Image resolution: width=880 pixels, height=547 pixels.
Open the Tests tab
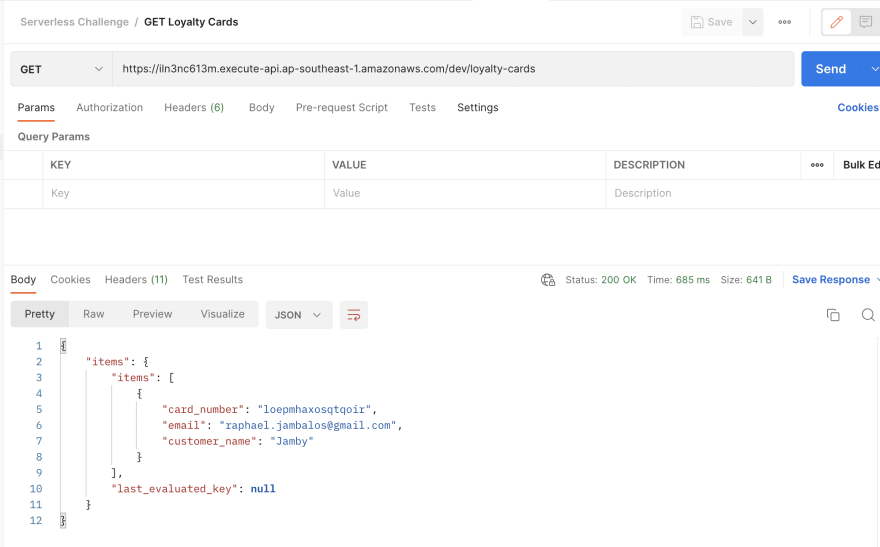pos(422,107)
